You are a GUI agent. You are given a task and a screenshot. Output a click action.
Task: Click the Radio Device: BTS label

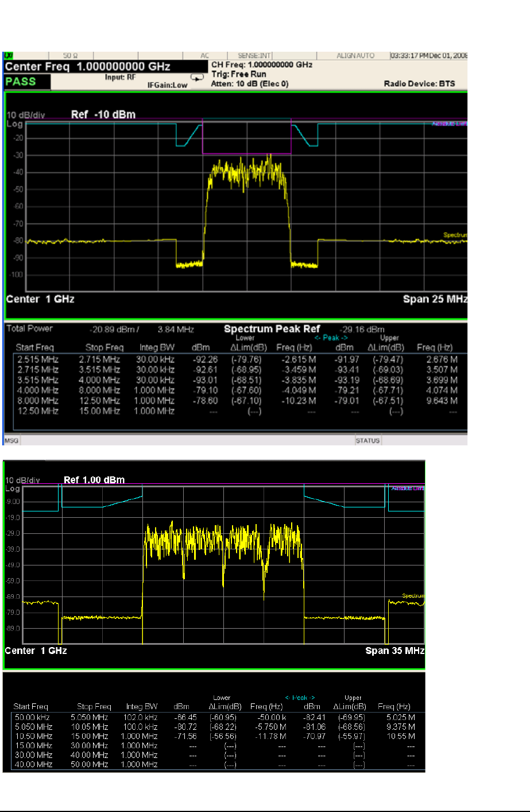419,84
